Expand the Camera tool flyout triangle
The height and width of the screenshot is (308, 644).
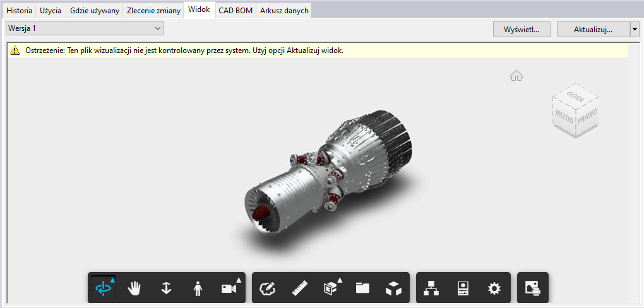(238, 280)
